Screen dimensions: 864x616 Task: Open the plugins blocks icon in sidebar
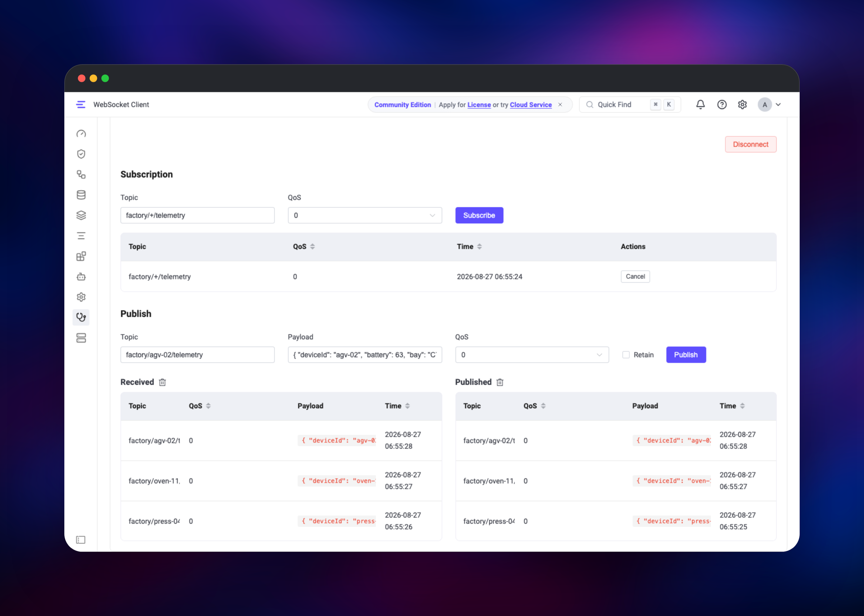tap(81, 256)
